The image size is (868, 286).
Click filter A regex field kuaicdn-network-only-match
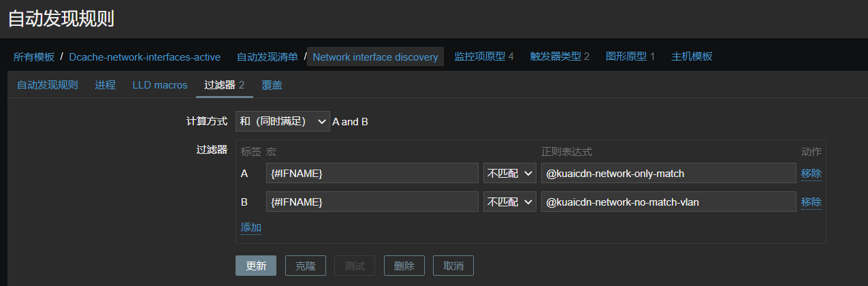coord(669,173)
